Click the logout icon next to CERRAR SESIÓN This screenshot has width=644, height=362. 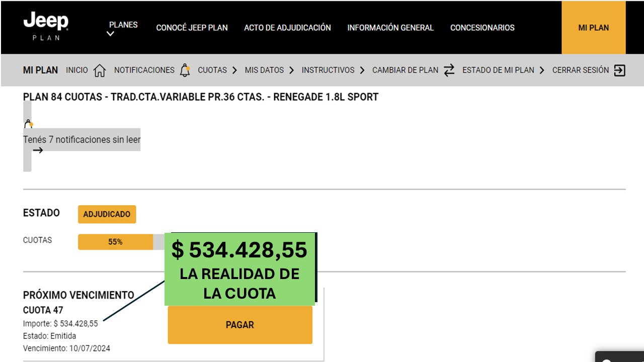(x=619, y=70)
